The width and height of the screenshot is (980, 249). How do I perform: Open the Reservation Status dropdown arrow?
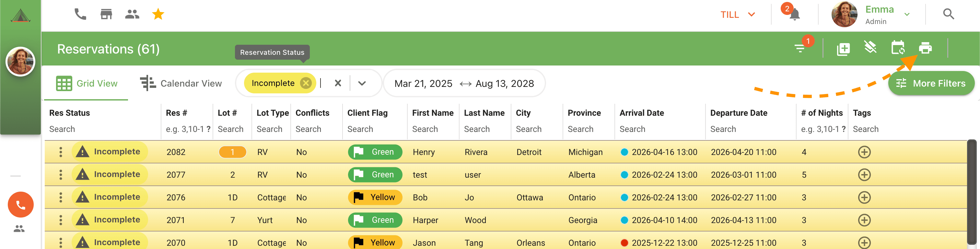362,83
